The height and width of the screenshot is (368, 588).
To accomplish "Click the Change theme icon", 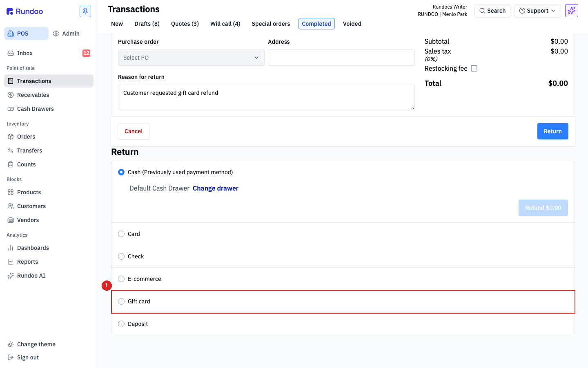I will 11,344.
